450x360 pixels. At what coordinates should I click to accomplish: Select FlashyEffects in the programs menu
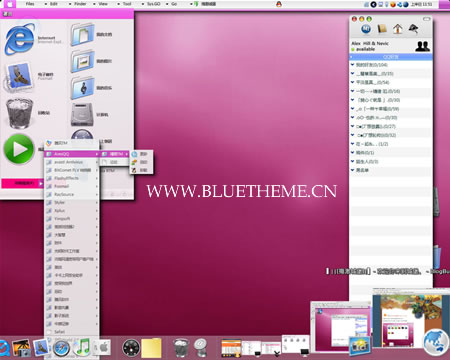coord(66,178)
